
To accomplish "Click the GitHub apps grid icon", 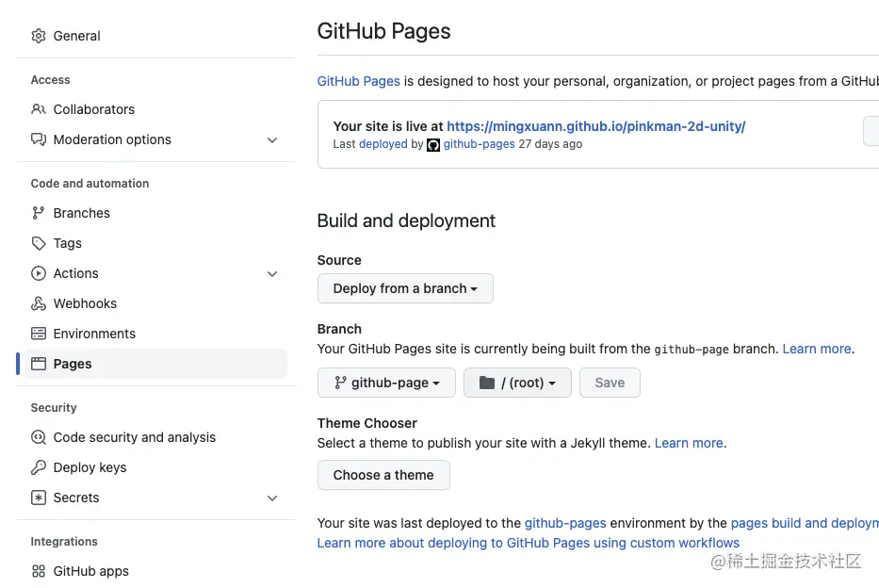I will (x=39, y=571).
